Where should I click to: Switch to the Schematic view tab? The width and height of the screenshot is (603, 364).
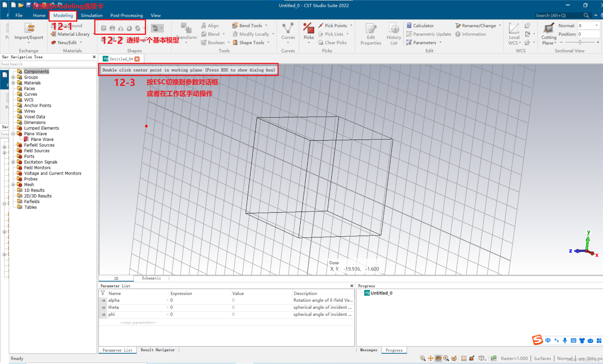click(151, 278)
